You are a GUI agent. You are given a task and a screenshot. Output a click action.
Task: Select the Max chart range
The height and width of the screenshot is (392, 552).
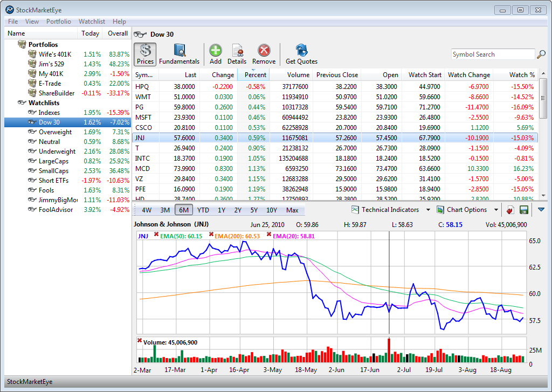[292, 210]
